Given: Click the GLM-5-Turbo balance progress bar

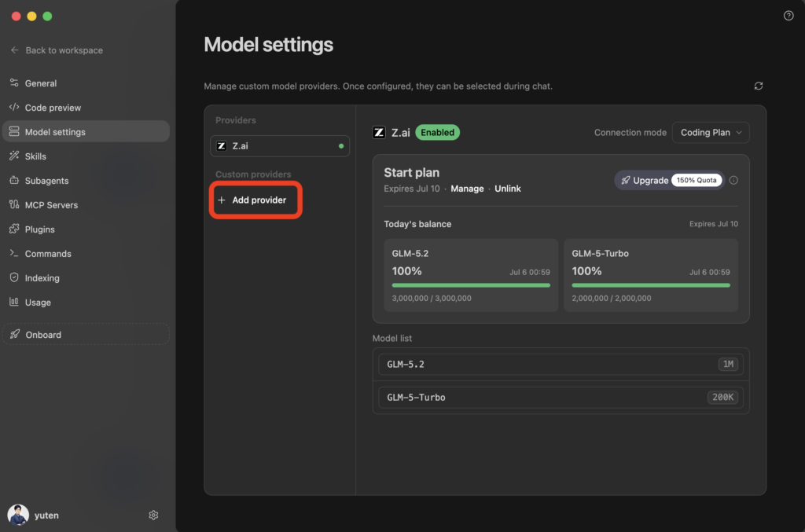Looking at the screenshot, I should [650, 285].
